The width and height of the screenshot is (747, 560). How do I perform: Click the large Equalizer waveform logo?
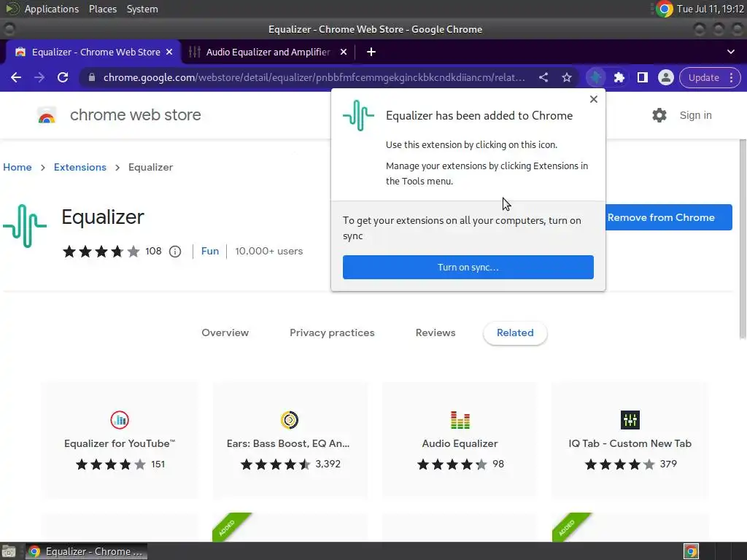(25, 226)
